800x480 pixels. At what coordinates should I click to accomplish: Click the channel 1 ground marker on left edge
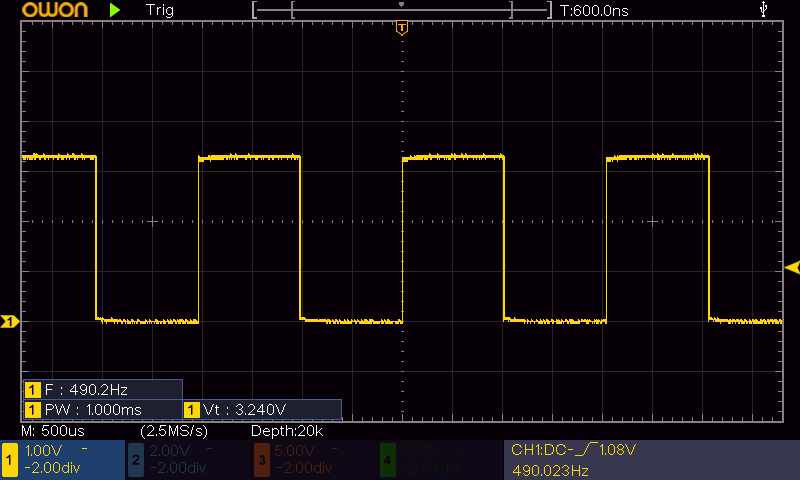click(10, 321)
